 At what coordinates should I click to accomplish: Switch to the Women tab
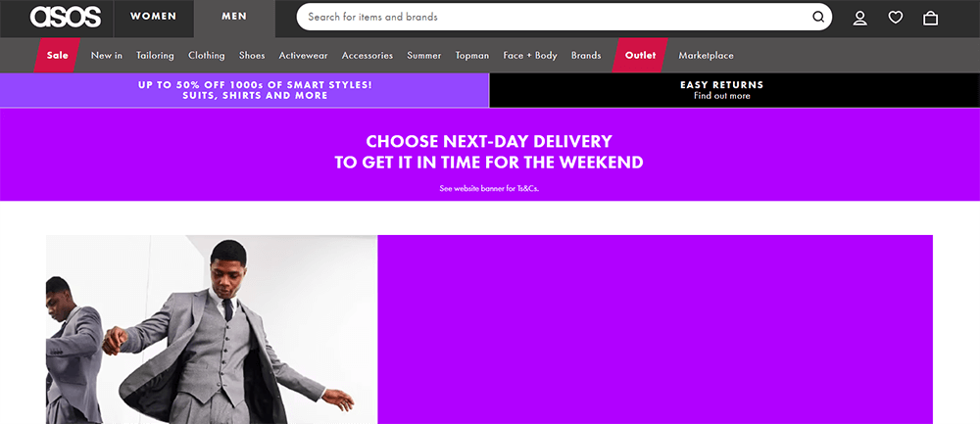coord(153,17)
